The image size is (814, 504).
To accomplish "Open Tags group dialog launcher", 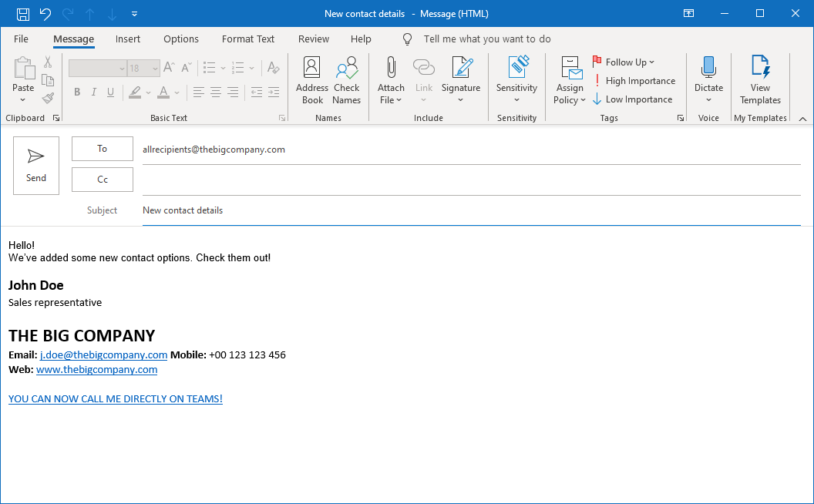I will (x=680, y=119).
